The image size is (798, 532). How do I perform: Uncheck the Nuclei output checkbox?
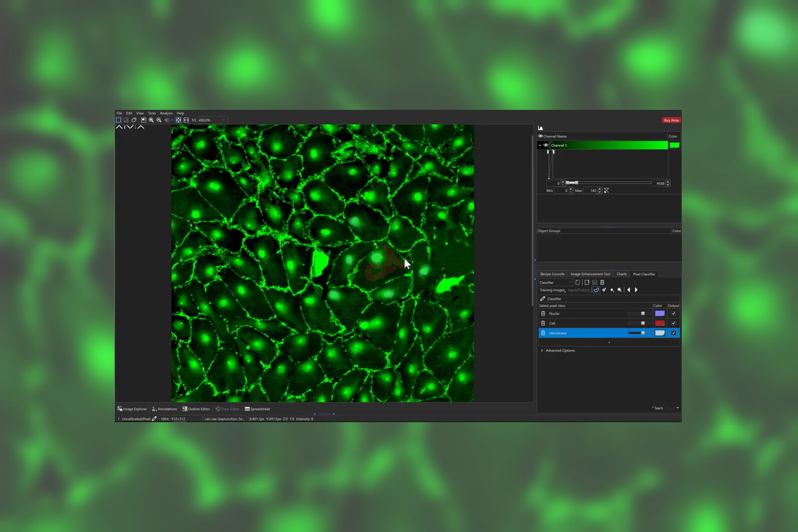coord(674,313)
